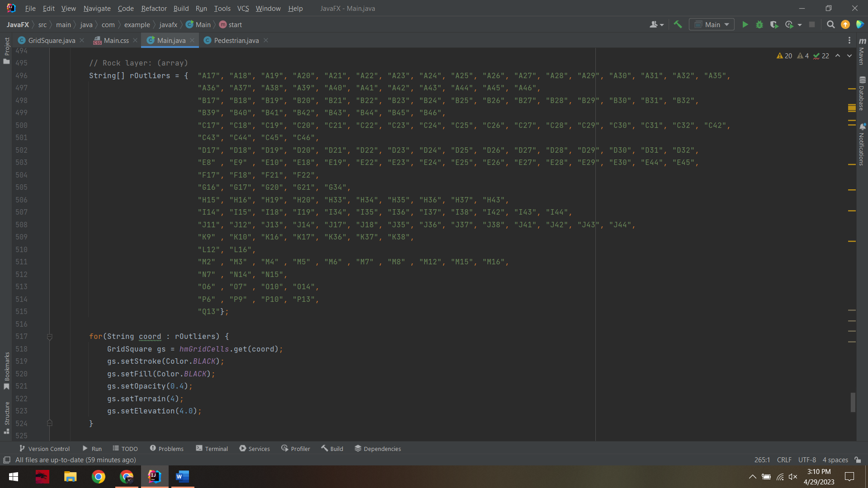Viewport: 868px width, 488px height.
Task: Open Search Everywhere magnifier
Action: 830,25
